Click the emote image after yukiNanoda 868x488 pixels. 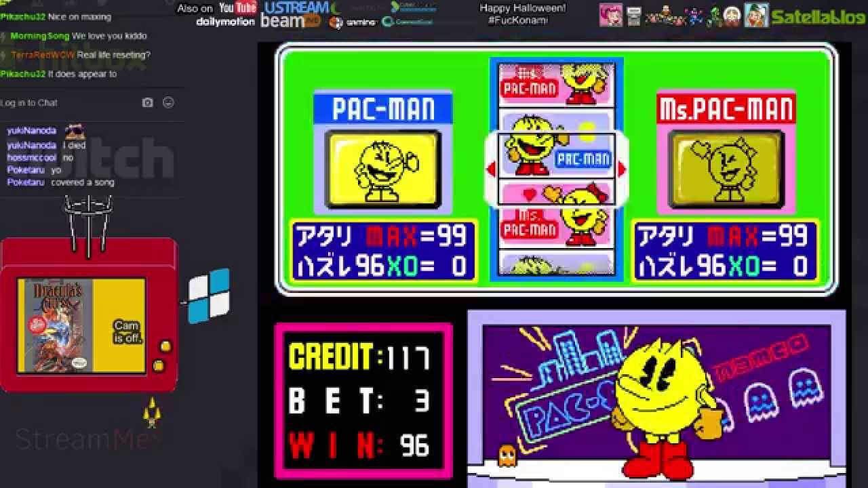click(x=74, y=130)
